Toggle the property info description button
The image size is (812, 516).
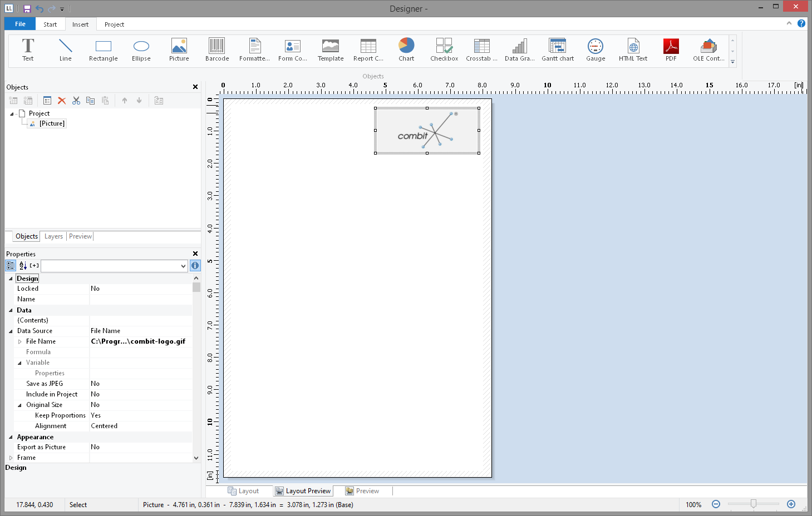click(195, 266)
